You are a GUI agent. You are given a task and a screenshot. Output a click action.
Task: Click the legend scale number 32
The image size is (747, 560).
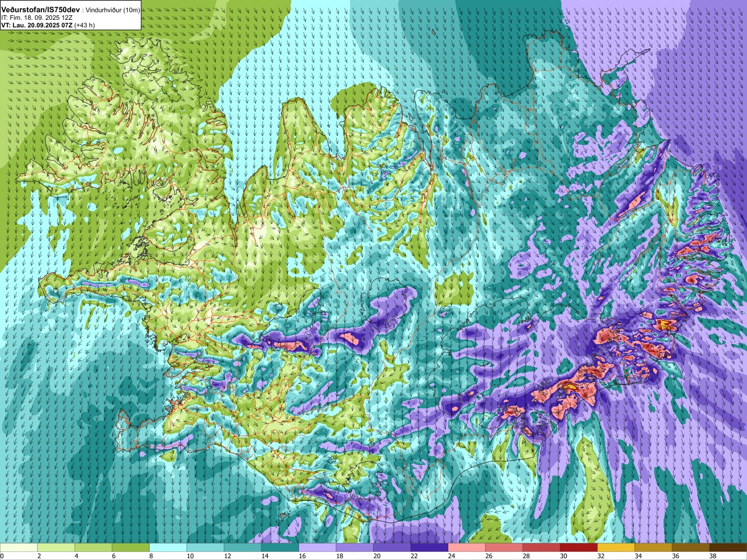[x=601, y=556]
